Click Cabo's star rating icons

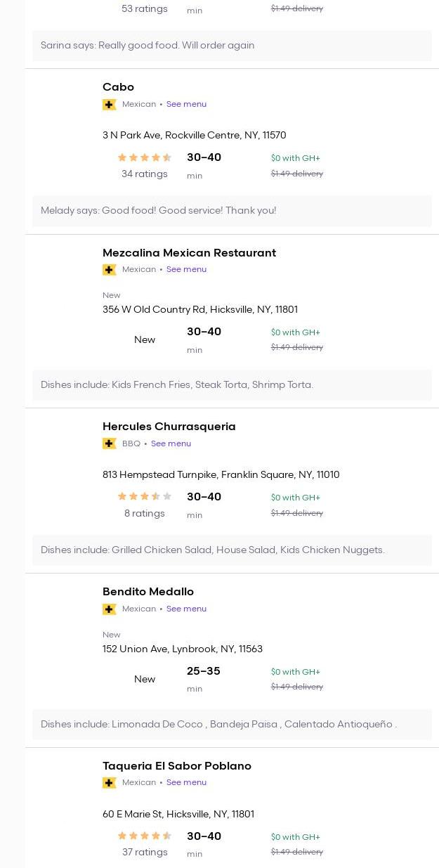144,158
